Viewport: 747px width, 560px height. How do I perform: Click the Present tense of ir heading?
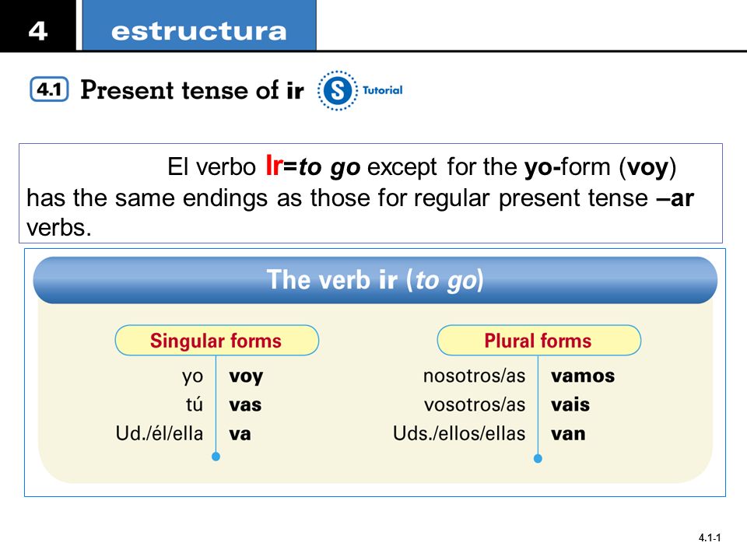pyautogui.click(x=192, y=90)
